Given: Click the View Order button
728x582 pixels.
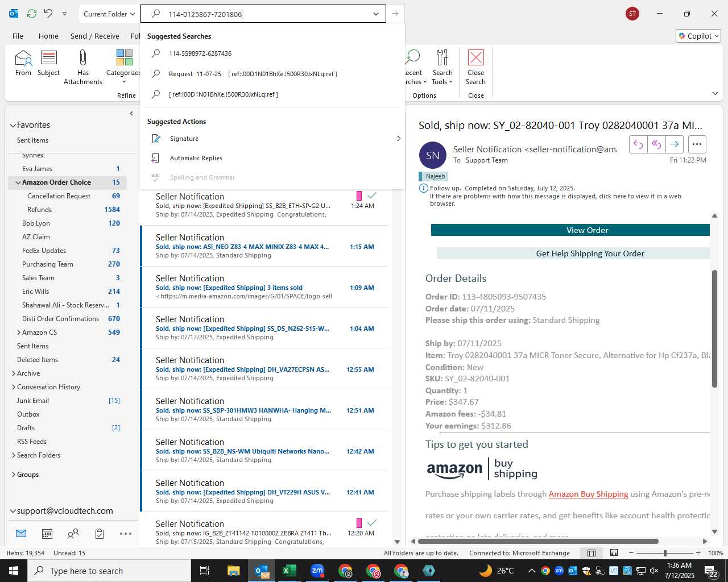Looking at the screenshot, I should [x=570, y=230].
